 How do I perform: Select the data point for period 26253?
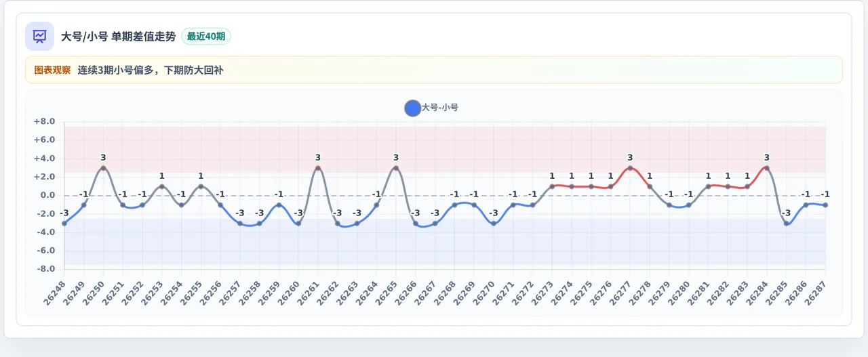(162, 186)
